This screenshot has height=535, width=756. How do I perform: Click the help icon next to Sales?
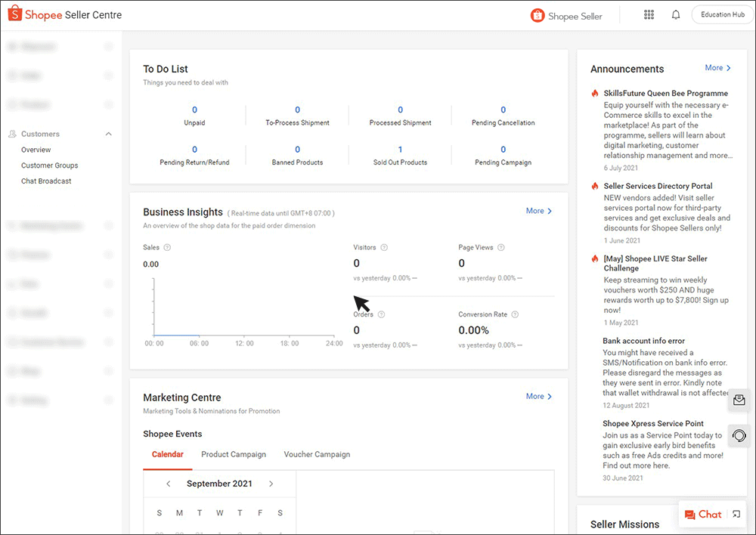pyautogui.click(x=167, y=248)
